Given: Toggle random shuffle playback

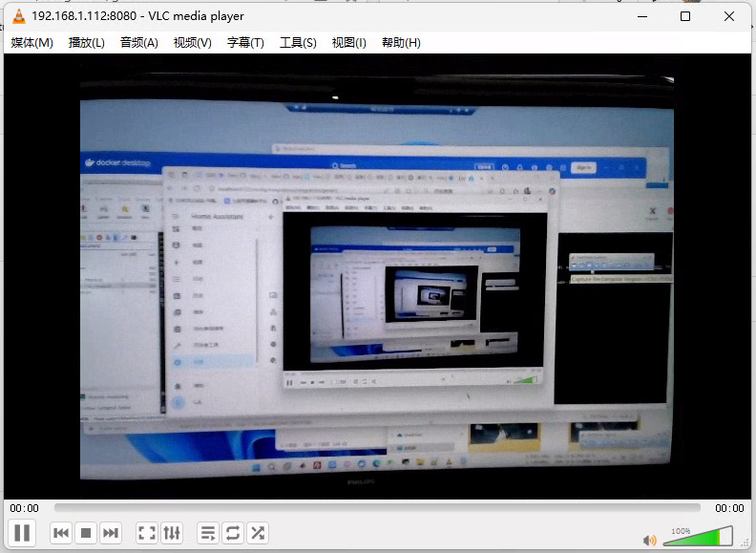Looking at the screenshot, I should point(258,533).
